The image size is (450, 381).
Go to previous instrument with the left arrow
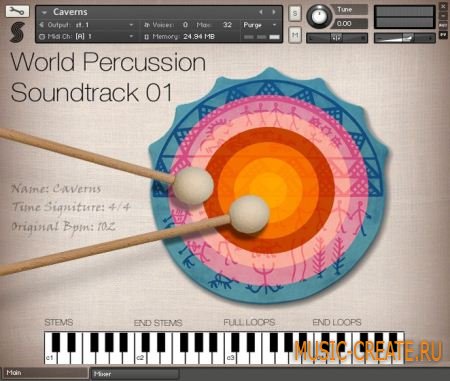261,12
